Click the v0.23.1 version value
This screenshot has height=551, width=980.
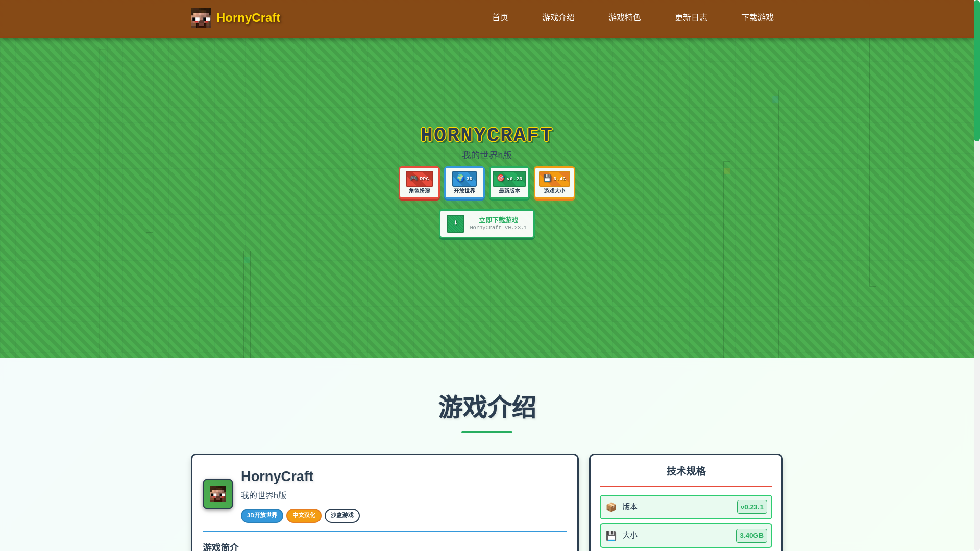tap(752, 507)
